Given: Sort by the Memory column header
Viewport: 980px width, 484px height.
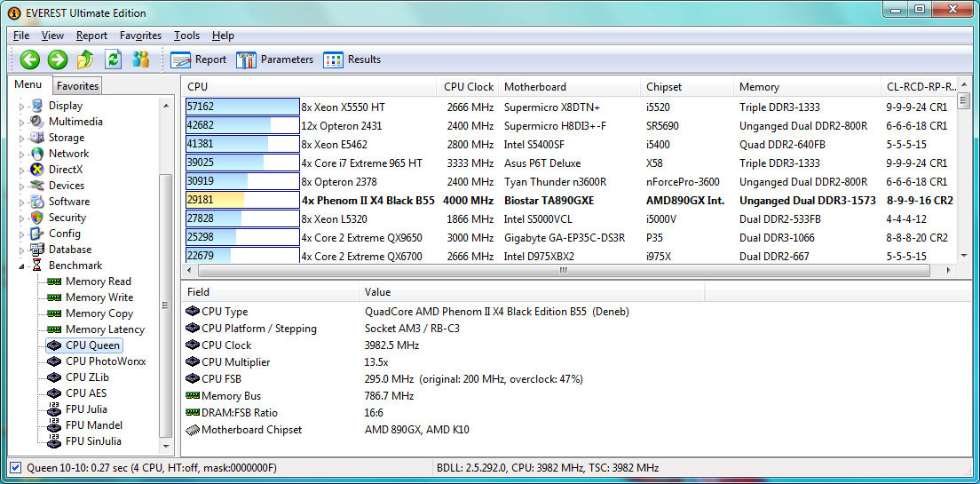Looking at the screenshot, I should (808, 87).
